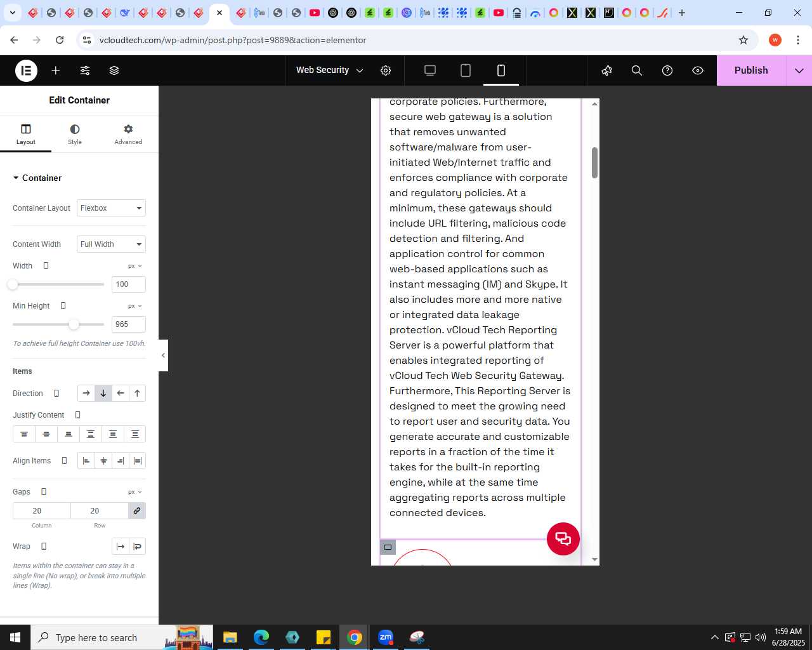Set Align Items to Start
The image size is (812, 650).
(86, 461)
